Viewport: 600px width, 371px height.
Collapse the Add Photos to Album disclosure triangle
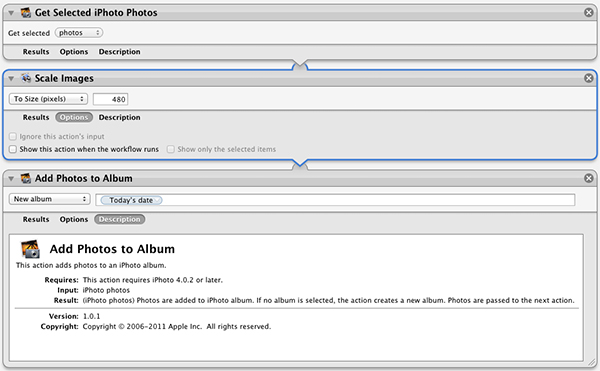[11, 179]
